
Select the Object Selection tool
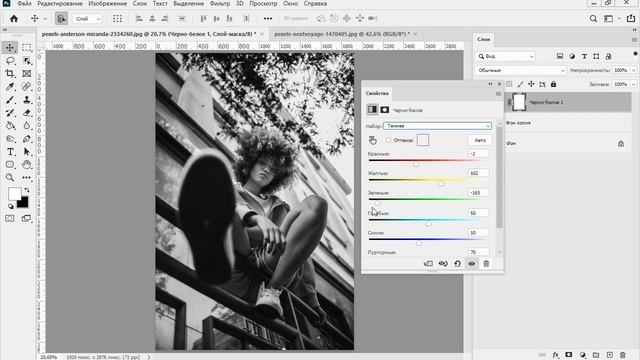pyautogui.click(x=27, y=61)
